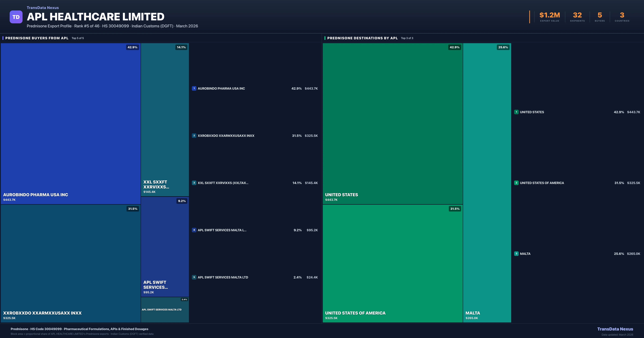Toggle the 31.5% badge on UNITED STATES OF AMERICA

point(455,209)
